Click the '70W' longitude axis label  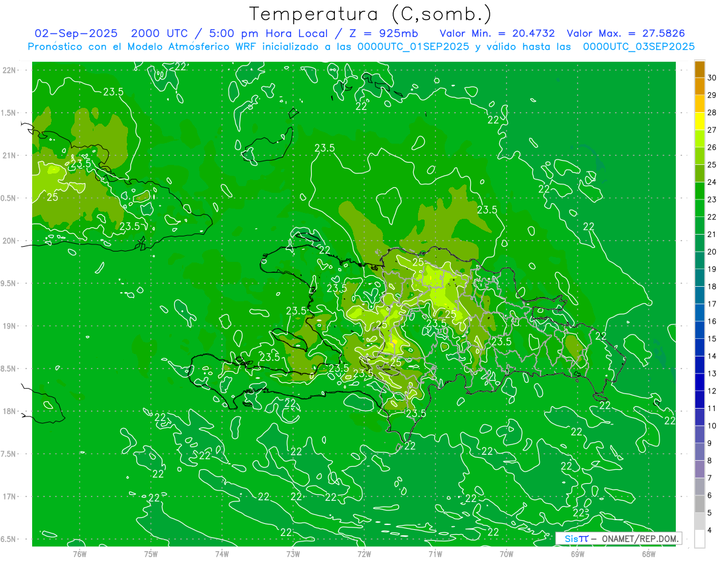point(507,554)
